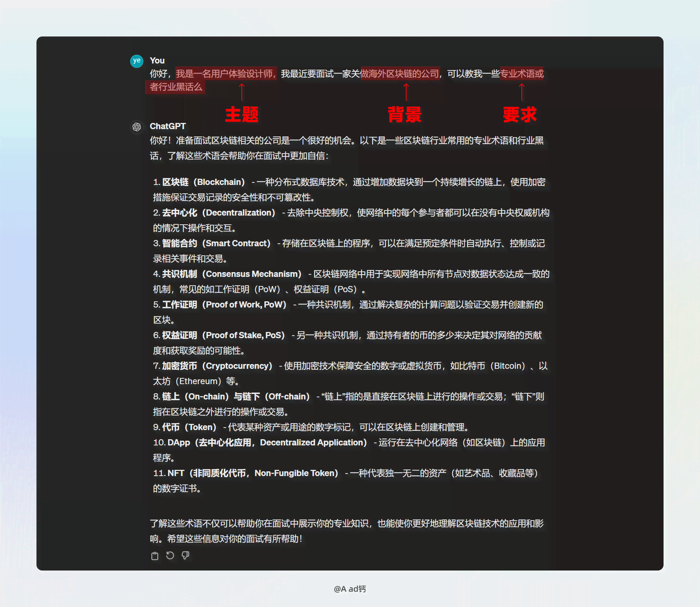Click the term 工作证明 (Proof of Work, PoW)
The height and width of the screenshot is (607, 700).
pyautogui.click(x=225, y=305)
